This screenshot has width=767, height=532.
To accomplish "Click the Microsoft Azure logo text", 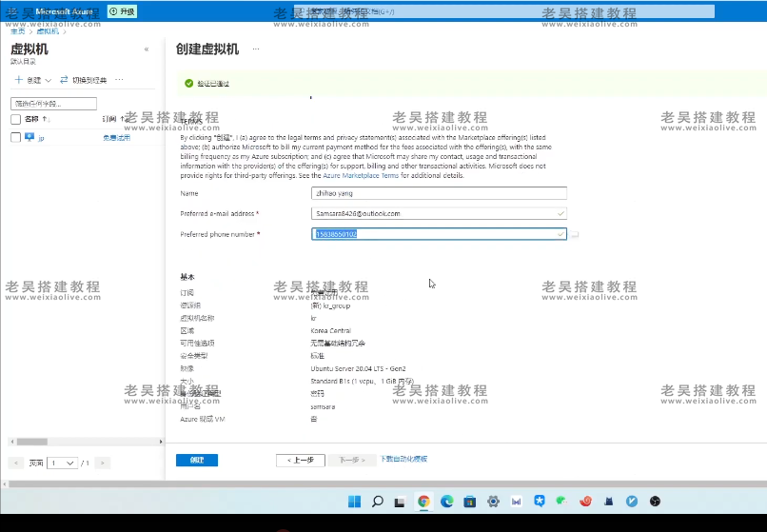I will [x=64, y=11].
